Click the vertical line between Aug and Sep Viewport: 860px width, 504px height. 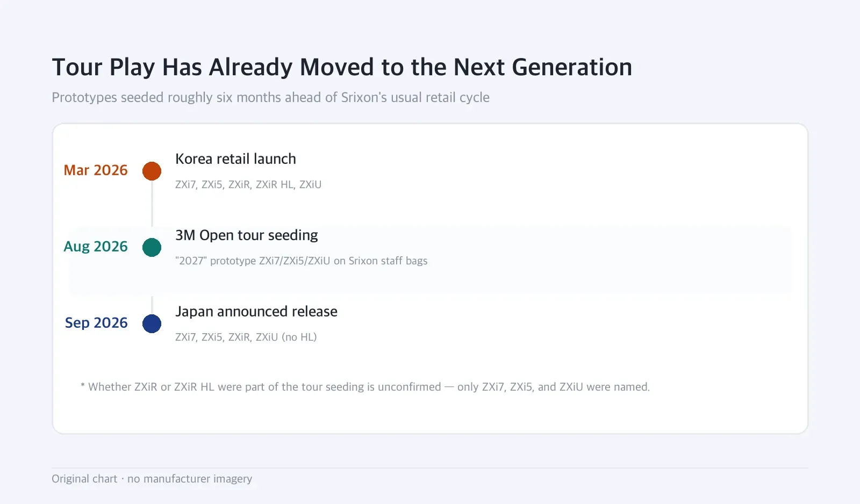pyautogui.click(x=152, y=305)
